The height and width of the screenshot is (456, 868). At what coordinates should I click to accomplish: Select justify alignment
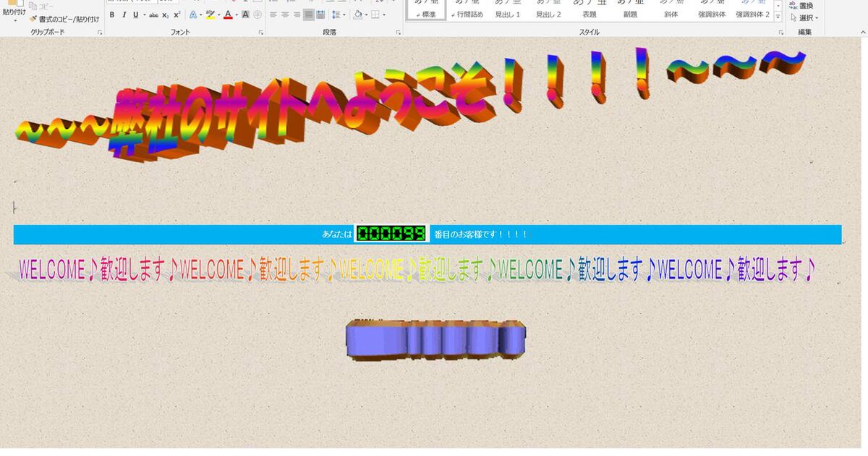309,14
